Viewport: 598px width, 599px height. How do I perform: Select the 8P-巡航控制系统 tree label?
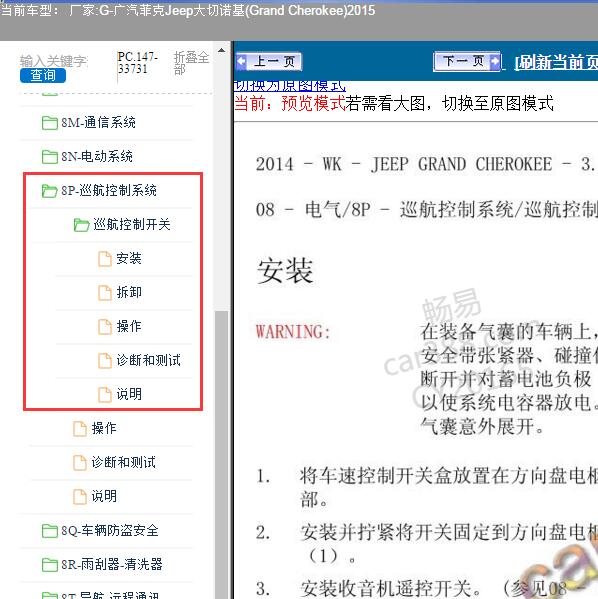(109, 190)
